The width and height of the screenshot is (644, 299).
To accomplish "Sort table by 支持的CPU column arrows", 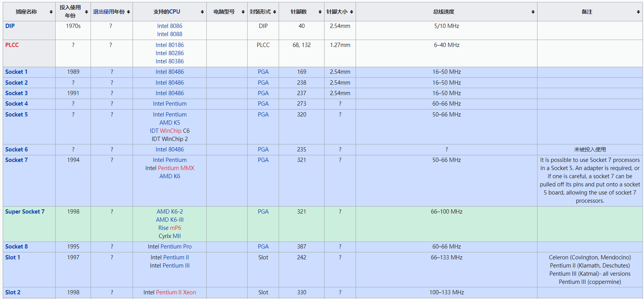I will (202, 12).
